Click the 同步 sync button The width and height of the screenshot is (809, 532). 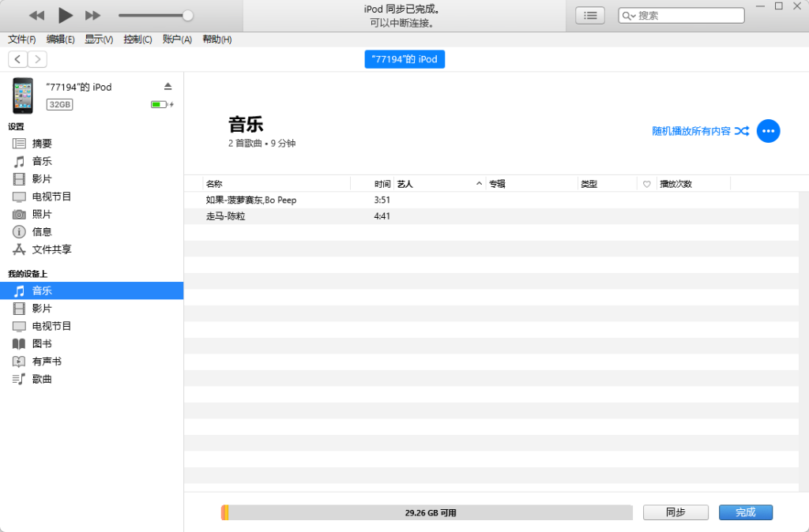point(675,512)
